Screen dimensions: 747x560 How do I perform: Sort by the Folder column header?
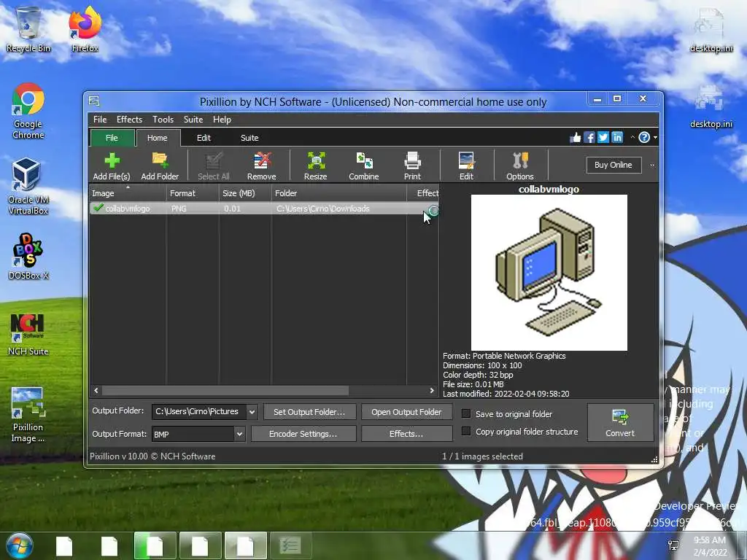338,192
